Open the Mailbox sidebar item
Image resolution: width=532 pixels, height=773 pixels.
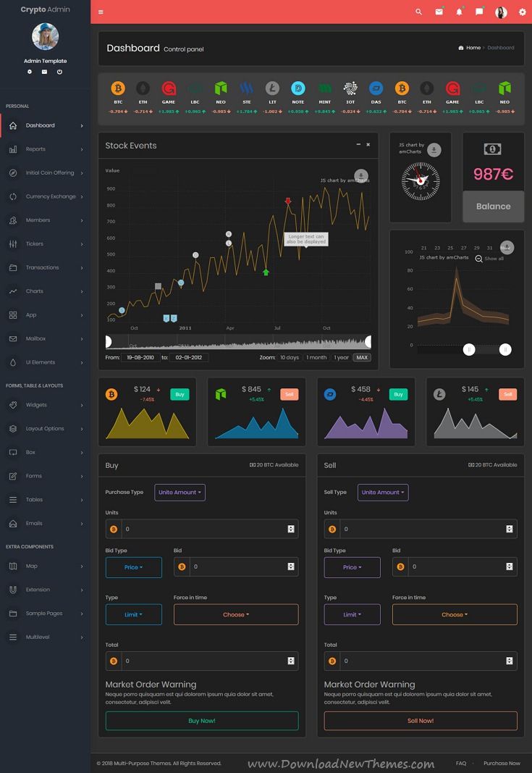coord(46,338)
